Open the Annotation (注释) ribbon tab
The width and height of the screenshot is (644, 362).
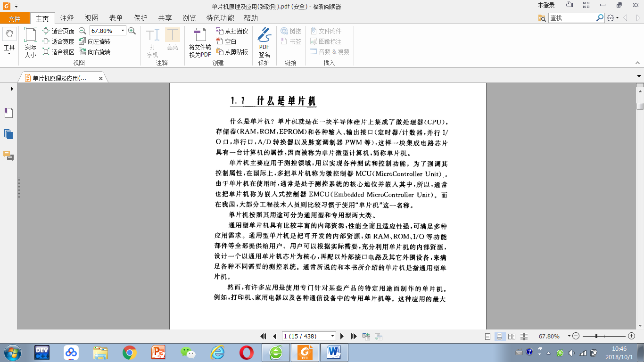click(x=67, y=18)
